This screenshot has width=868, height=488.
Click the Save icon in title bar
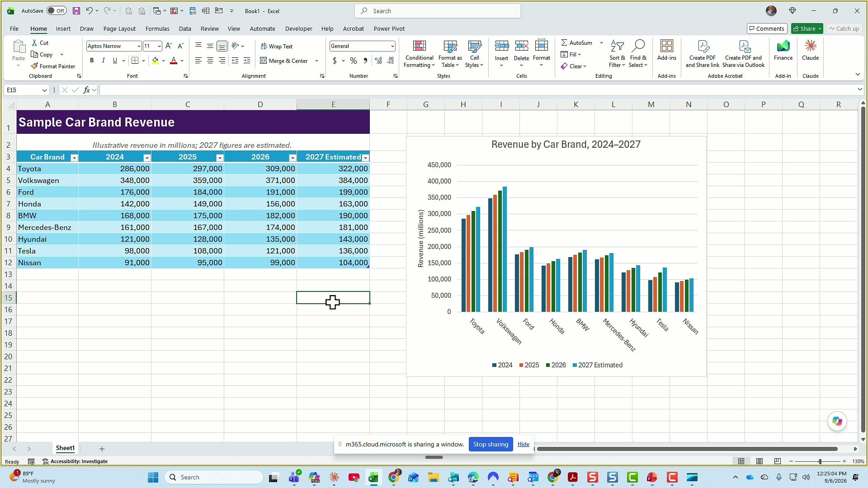(x=76, y=11)
